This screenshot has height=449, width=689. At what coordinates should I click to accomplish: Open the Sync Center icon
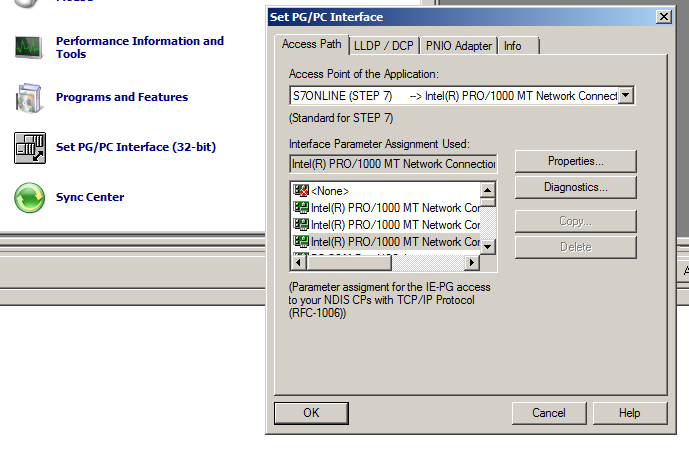tap(29, 198)
